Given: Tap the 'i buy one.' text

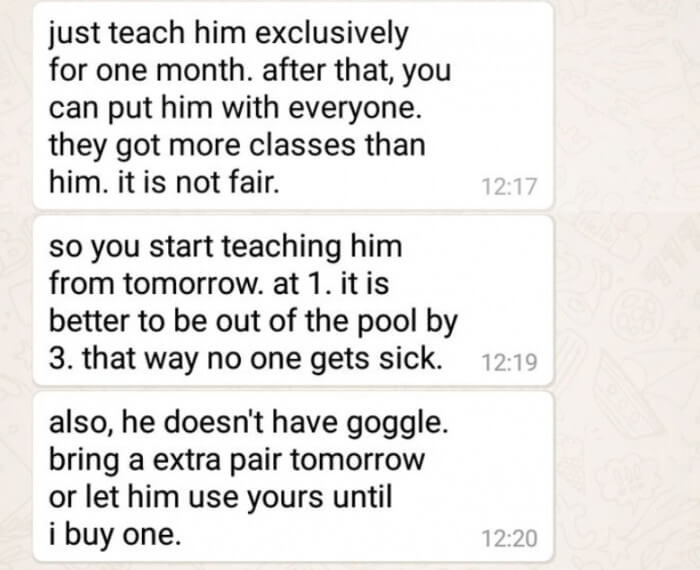Looking at the screenshot, I should pyautogui.click(x=115, y=535).
